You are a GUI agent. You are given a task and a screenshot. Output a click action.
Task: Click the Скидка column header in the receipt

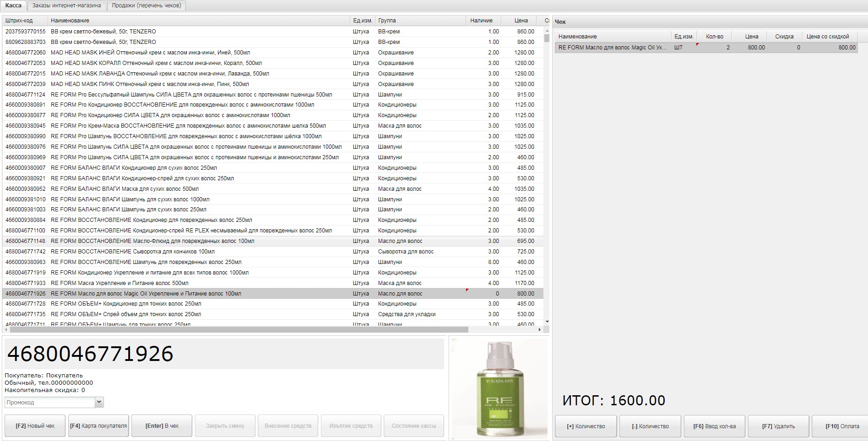(x=784, y=37)
